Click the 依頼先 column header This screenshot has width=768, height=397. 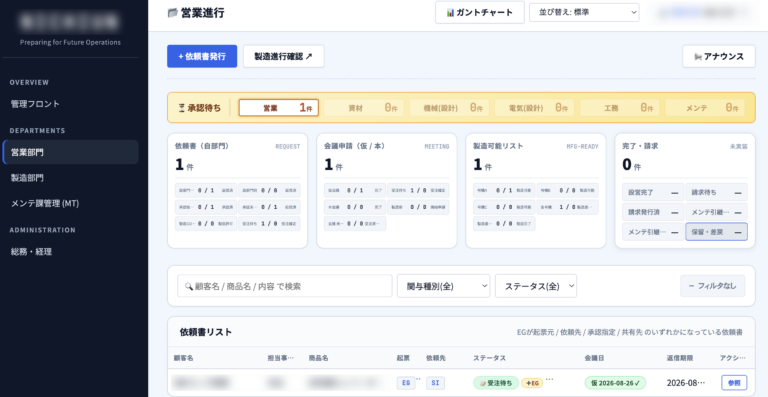coord(436,358)
